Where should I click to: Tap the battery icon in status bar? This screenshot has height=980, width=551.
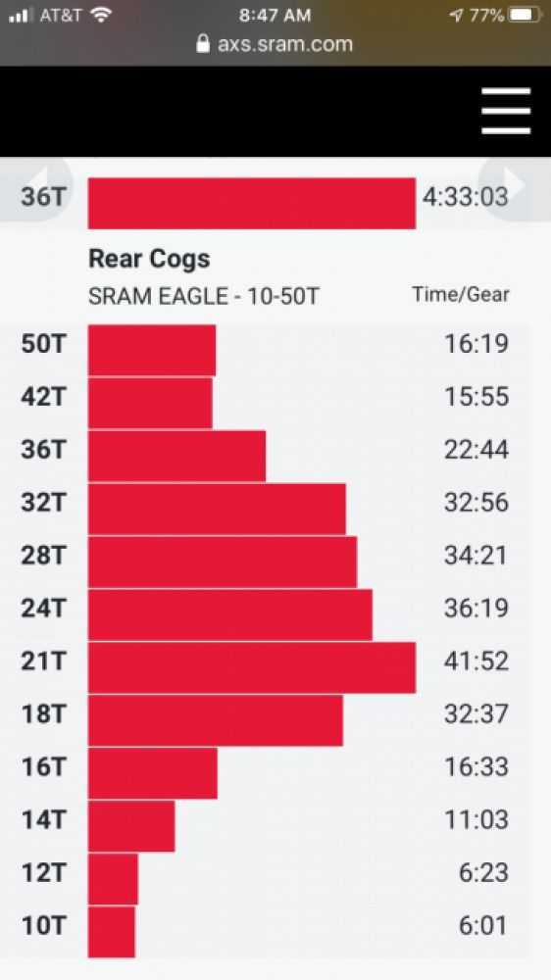point(525,16)
